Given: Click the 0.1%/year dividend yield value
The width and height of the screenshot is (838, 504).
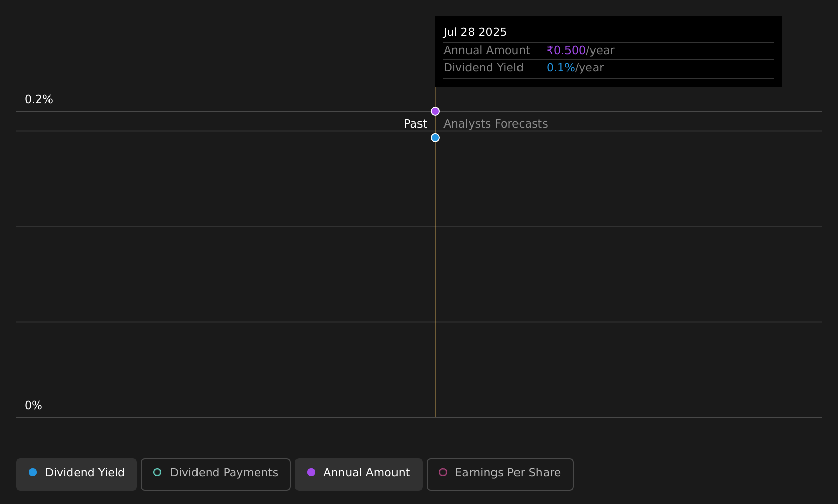Looking at the screenshot, I should click(x=575, y=68).
